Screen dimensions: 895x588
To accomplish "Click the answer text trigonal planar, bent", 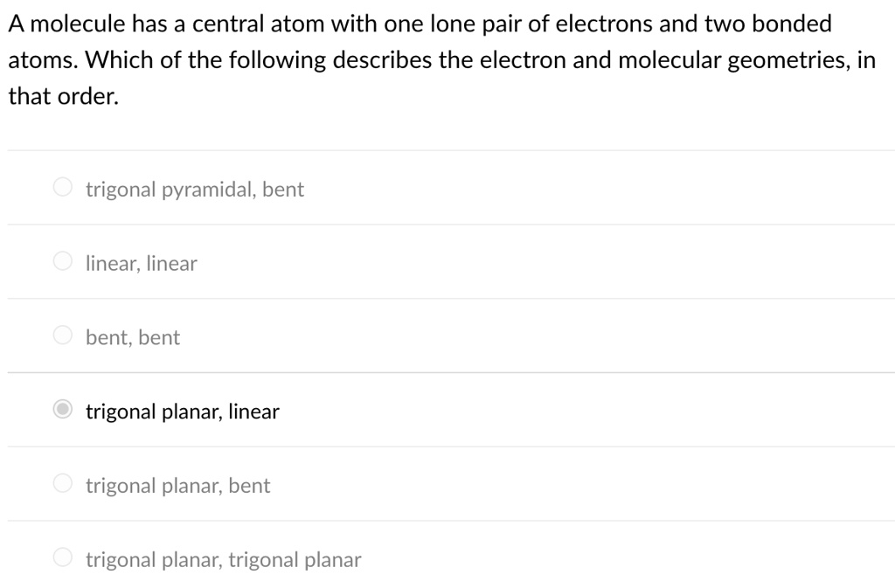I will point(177,485).
